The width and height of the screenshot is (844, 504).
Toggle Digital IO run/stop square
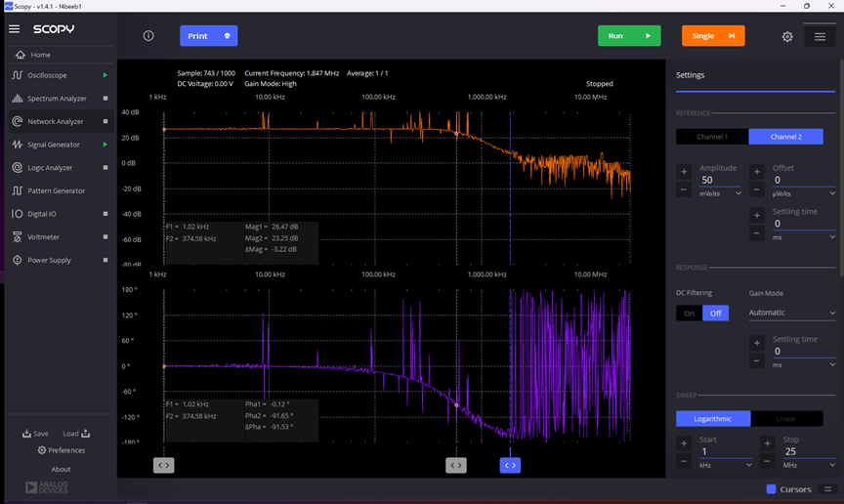tap(105, 214)
